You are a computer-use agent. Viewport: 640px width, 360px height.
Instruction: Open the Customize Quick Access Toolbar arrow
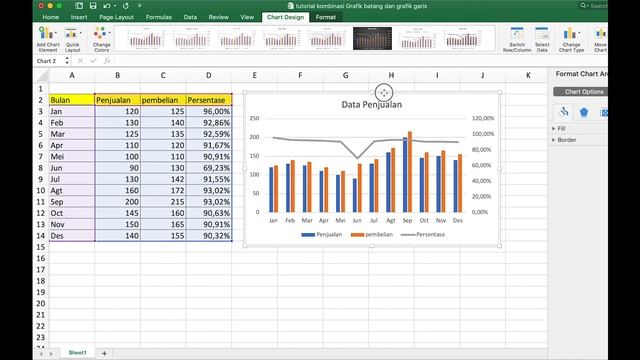140,6
